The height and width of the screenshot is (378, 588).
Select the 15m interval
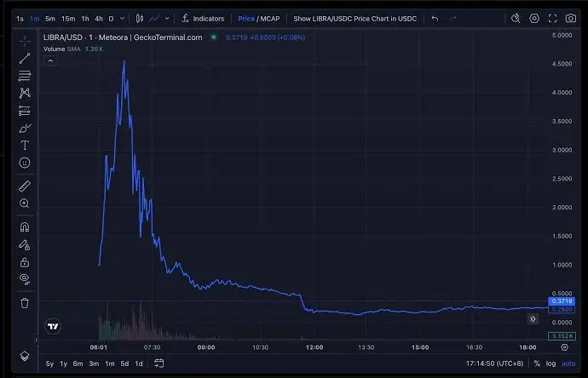pyautogui.click(x=68, y=19)
